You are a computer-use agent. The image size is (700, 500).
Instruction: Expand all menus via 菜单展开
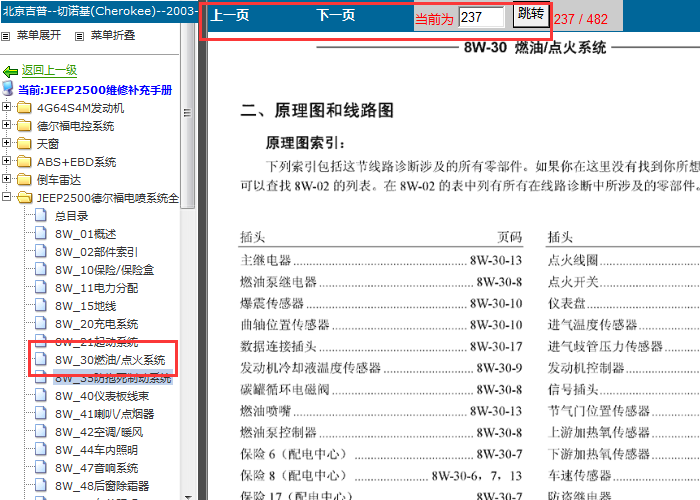(x=39, y=35)
